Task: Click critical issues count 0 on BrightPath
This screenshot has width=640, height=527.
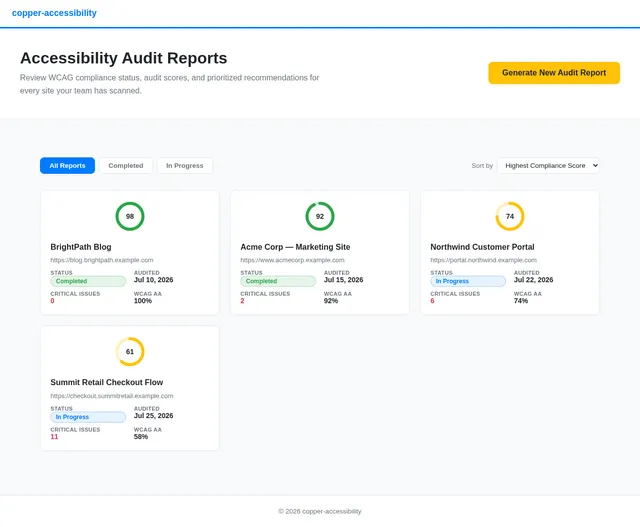Action: (x=52, y=301)
